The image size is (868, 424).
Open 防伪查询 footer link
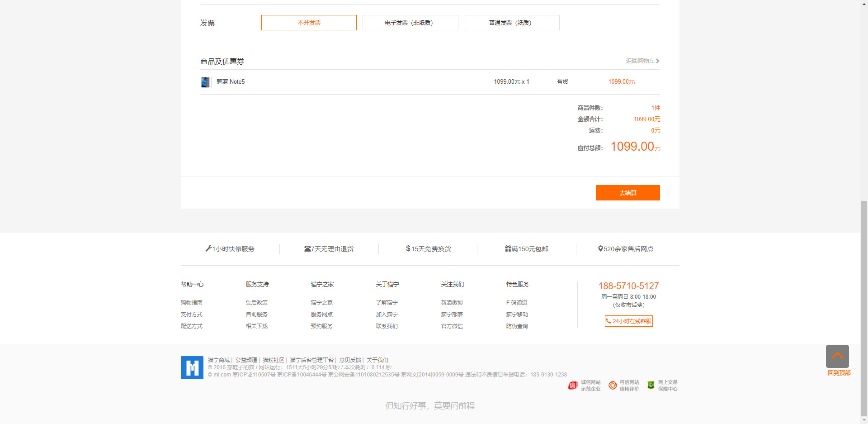(517, 326)
